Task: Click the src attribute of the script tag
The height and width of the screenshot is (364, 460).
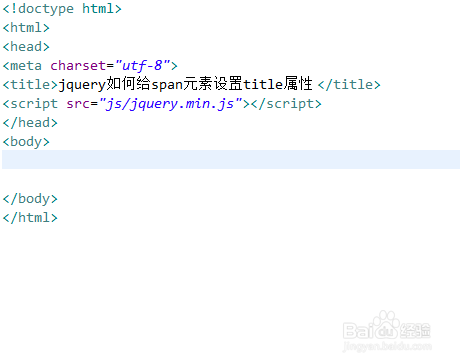Action: [x=78, y=104]
